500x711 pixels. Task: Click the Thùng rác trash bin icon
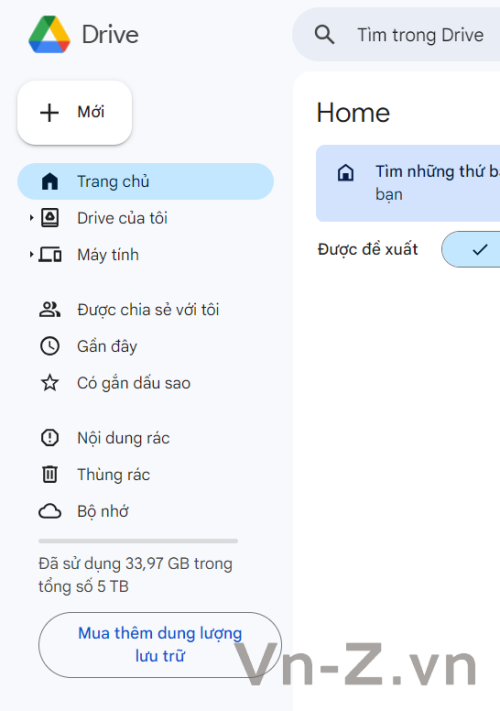point(49,475)
